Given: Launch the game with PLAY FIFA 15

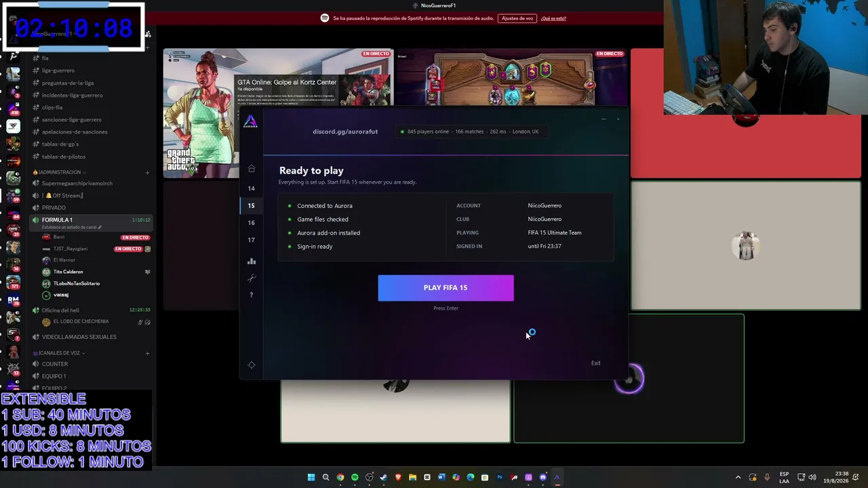Looking at the screenshot, I should 446,287.
